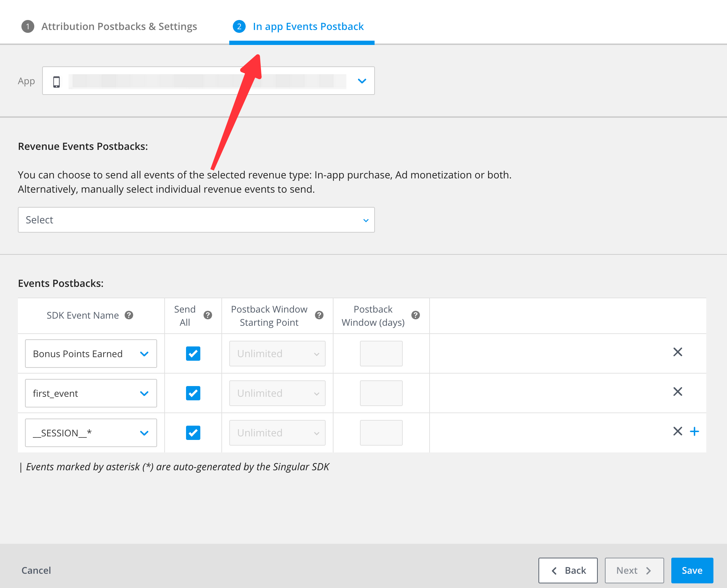Show help for Postback Window Starting Point
Image resolution: width=727 pixels, height=588 pixels.
[x=319, y=315]
